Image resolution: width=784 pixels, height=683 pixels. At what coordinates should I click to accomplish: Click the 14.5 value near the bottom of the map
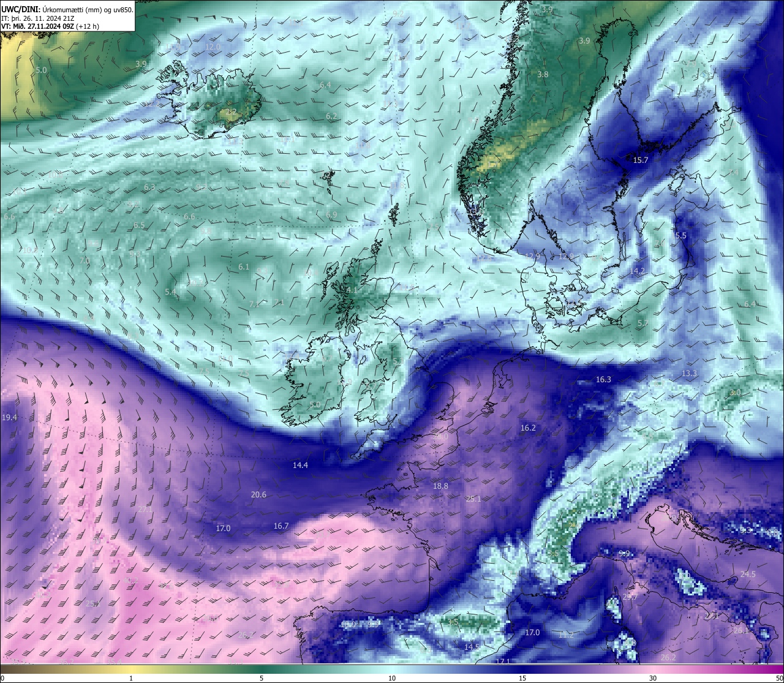[x=472, y=647]
